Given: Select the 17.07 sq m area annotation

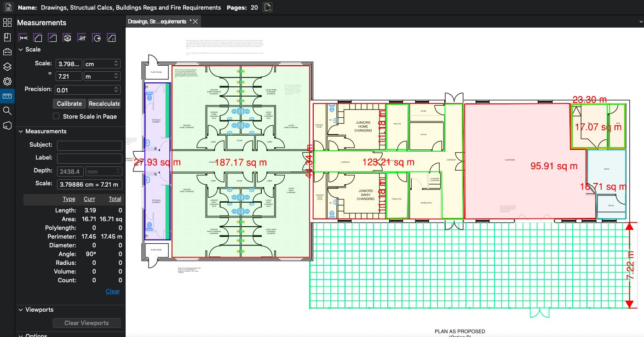Looking at the screenshot, I should [x=598, y=127].
